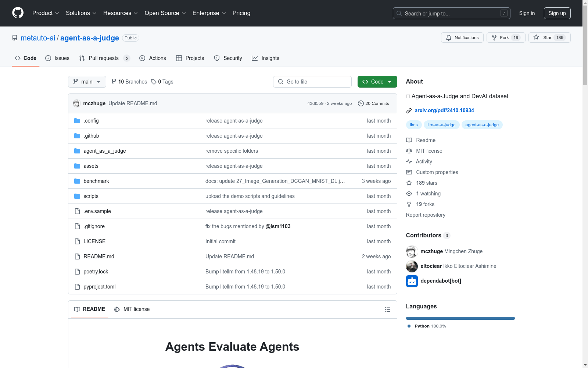Click the README.md file icon

(77, 256)
